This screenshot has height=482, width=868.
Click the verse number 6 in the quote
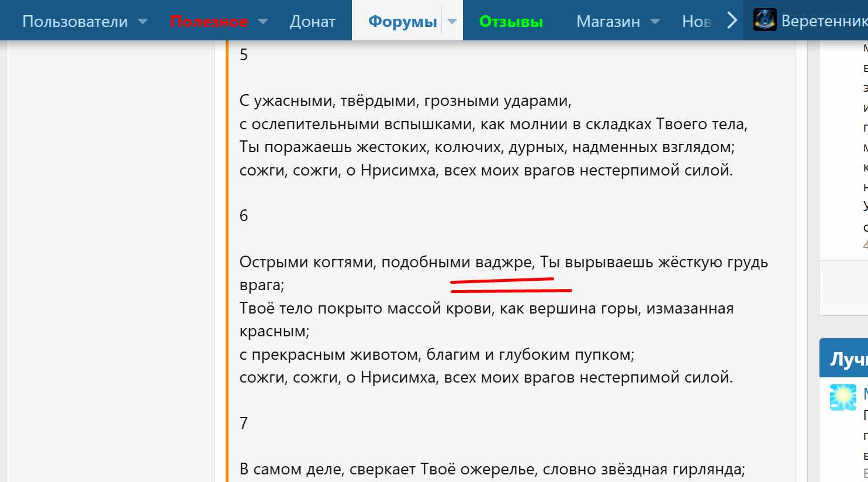[x=244, y=216]
